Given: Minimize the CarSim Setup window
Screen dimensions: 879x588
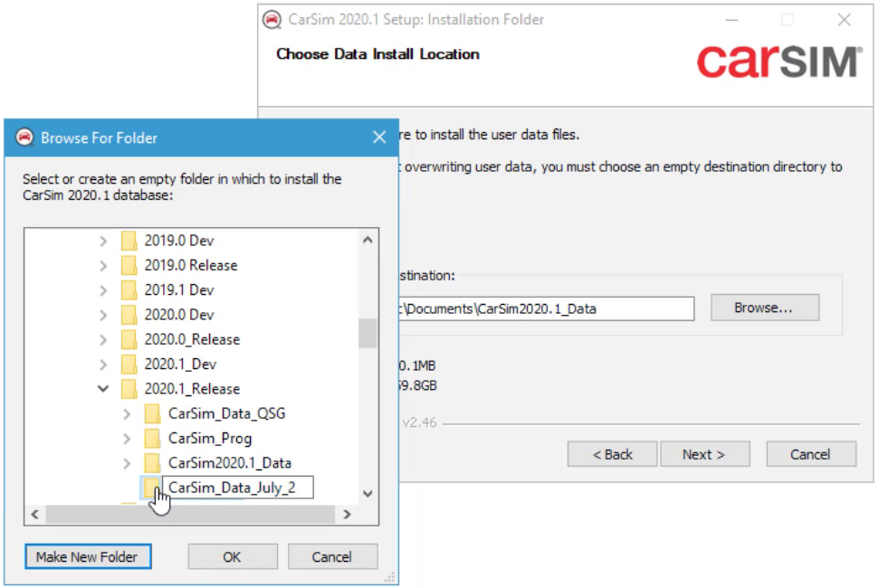Looking at the screenshot, I should pos(731,20).
